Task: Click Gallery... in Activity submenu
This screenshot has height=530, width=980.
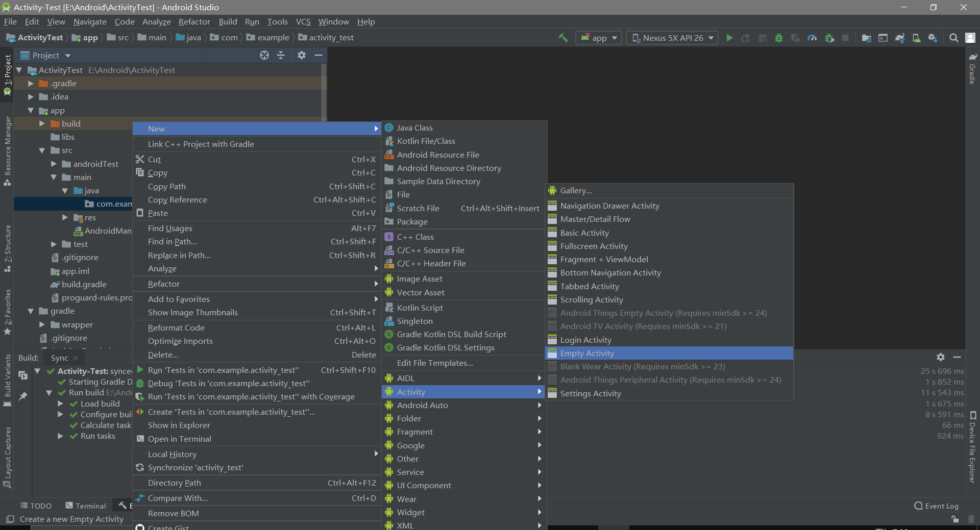Action: [669, 190]
